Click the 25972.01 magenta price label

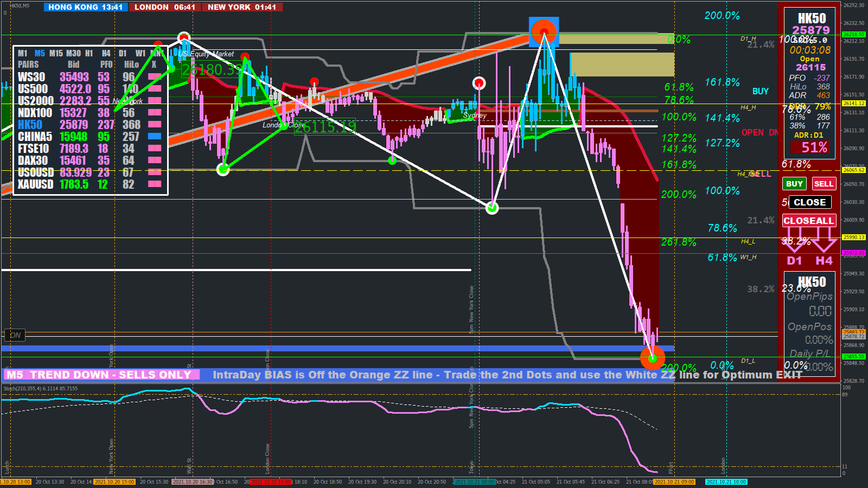pos(854,253)
